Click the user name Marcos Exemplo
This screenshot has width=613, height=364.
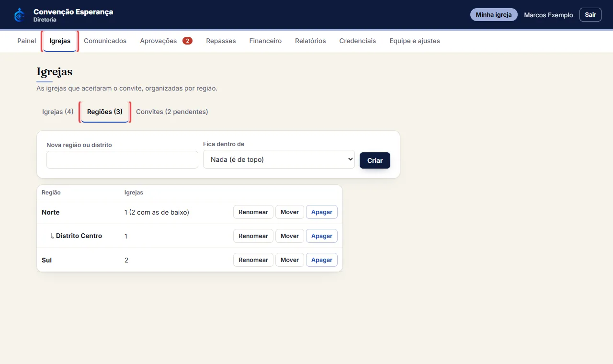548,15
